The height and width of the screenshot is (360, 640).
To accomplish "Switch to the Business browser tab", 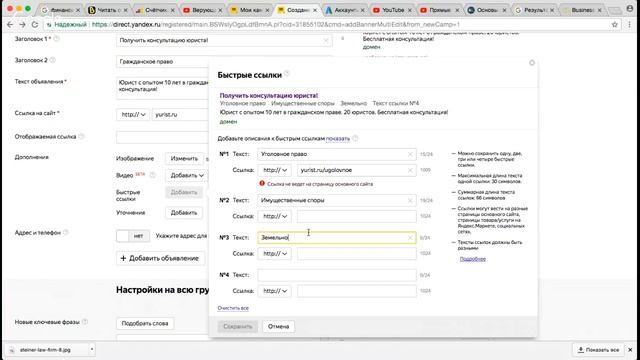I will 582,10.
